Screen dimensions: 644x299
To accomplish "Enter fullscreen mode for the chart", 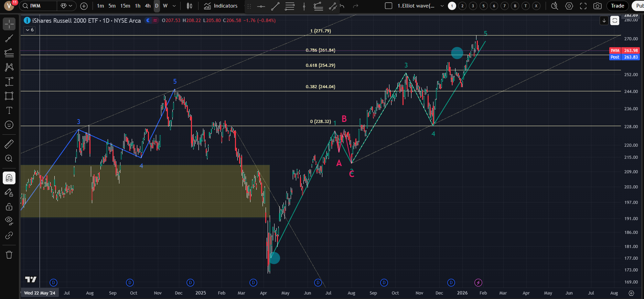I will click(x=583, y=6).
